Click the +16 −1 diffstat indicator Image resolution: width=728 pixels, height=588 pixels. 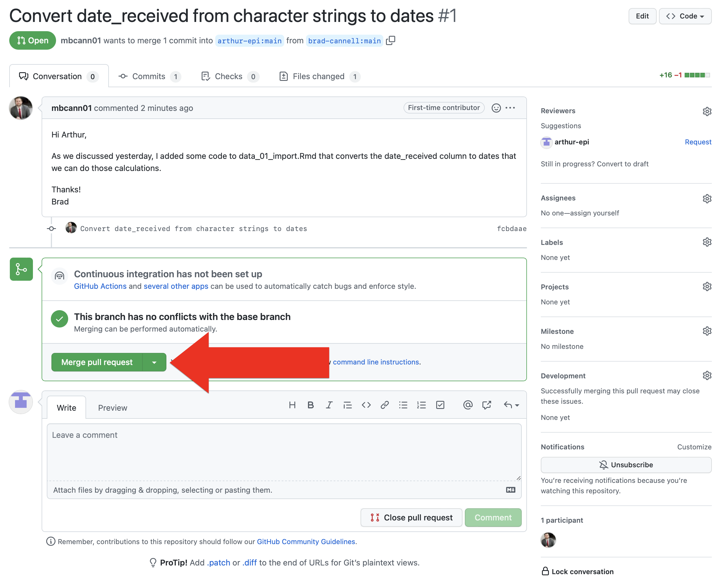pos(684,75)
